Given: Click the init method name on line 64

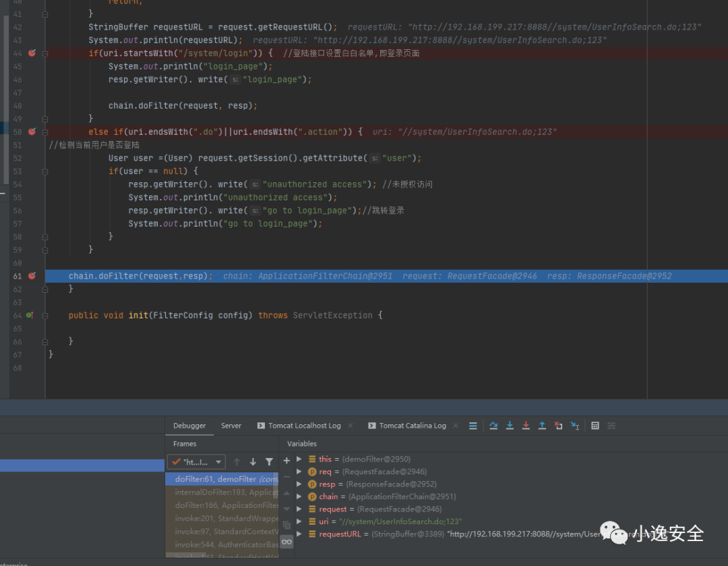Looking at the screenshot, I should pyautogui.click(x=138, y=316).
